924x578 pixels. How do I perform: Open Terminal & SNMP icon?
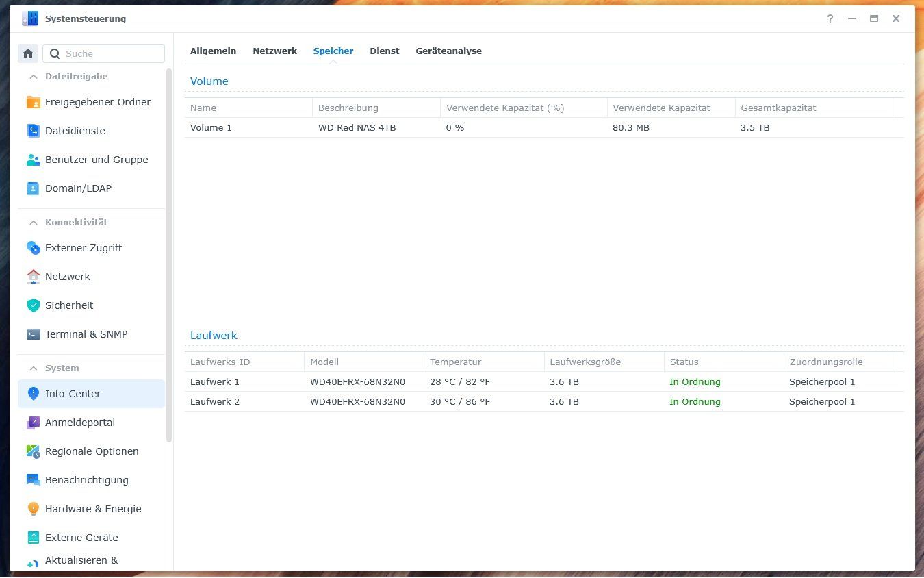click(33, 334)
